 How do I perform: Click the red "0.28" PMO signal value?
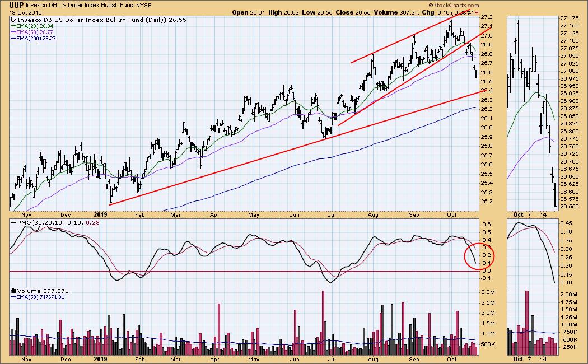pyautogui.click(x=92, y=223)
